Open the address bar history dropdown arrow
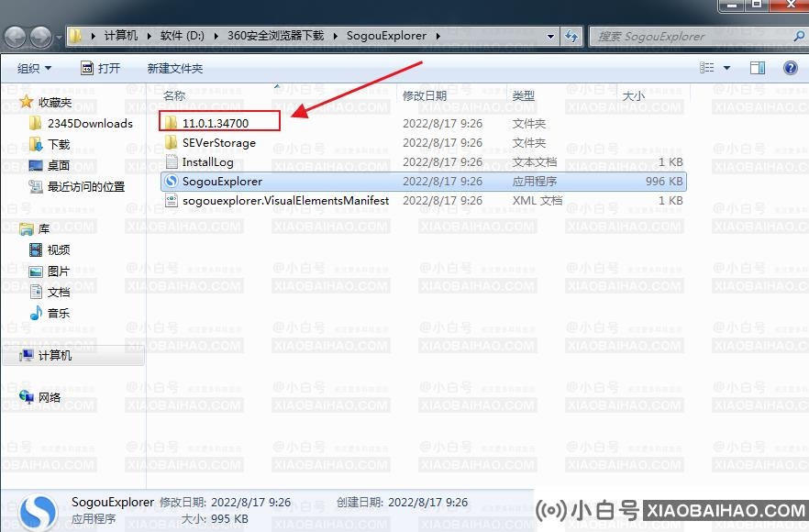 550,36
